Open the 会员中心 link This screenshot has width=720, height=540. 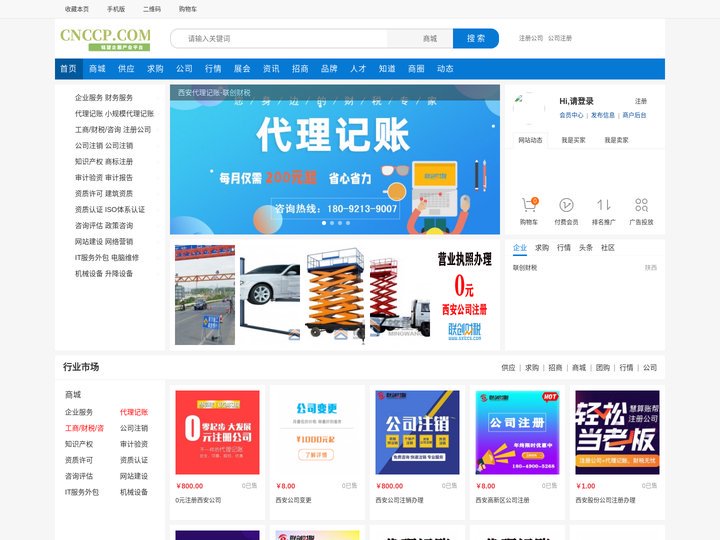pyautogui.click(x=571, y=115)
